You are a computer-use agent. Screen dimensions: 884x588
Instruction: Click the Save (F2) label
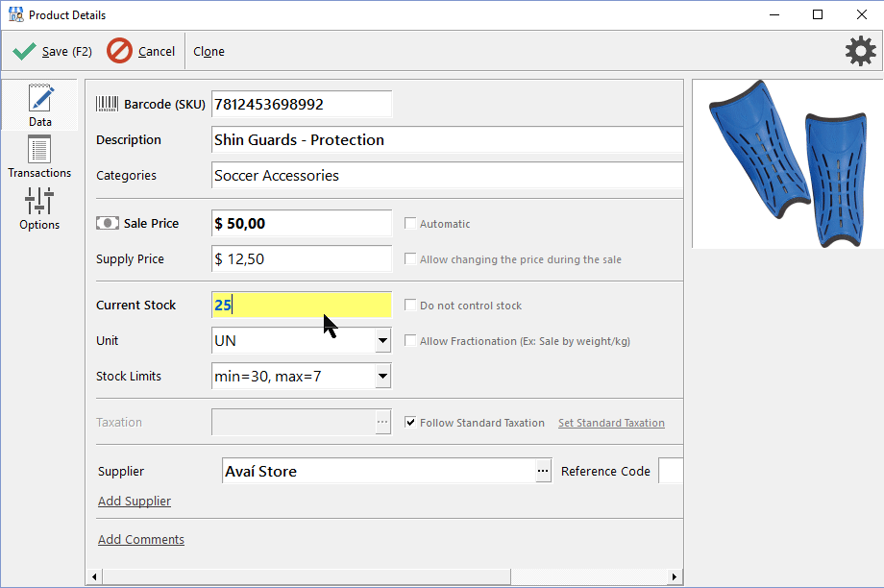(67, 52)
